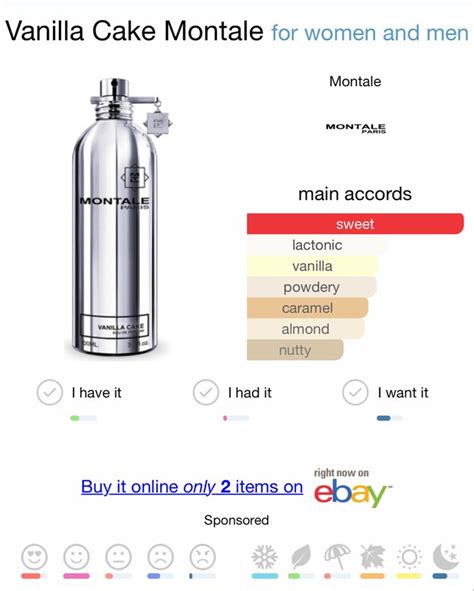Check the 'I had it' circle
474x591 pixels.
pos(206,392)
